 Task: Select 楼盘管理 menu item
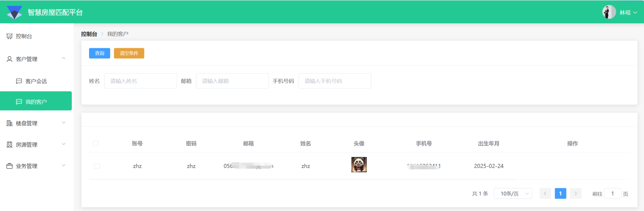[36, 123]
